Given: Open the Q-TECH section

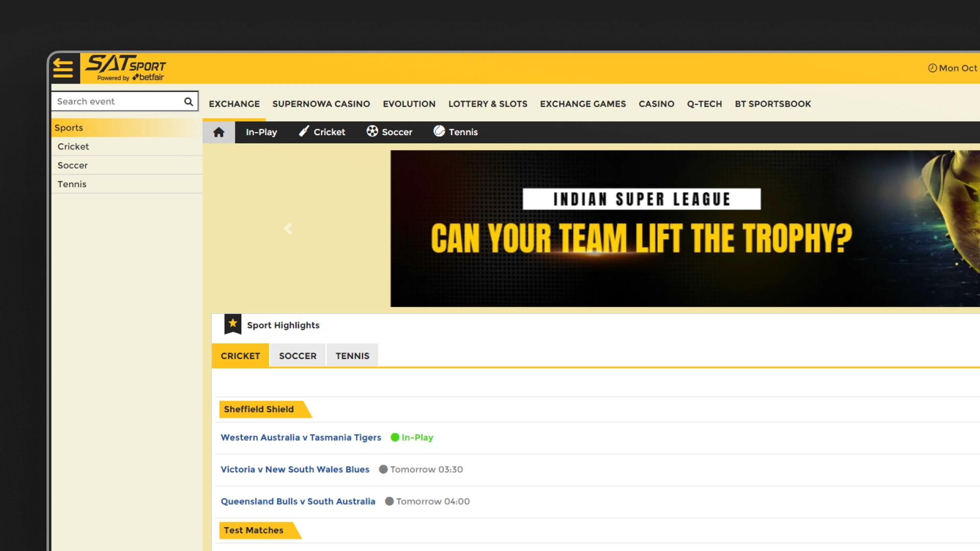Looking at the screenshot, I should tap(704, 104).
